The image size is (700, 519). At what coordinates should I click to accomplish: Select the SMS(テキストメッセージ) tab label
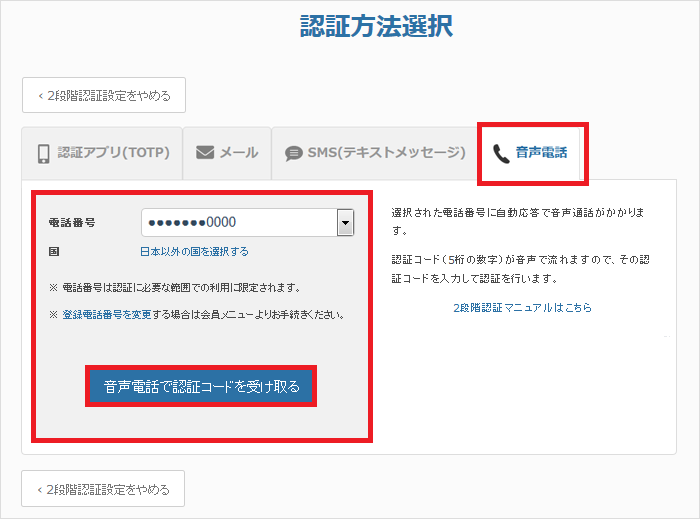pos(386,153)
